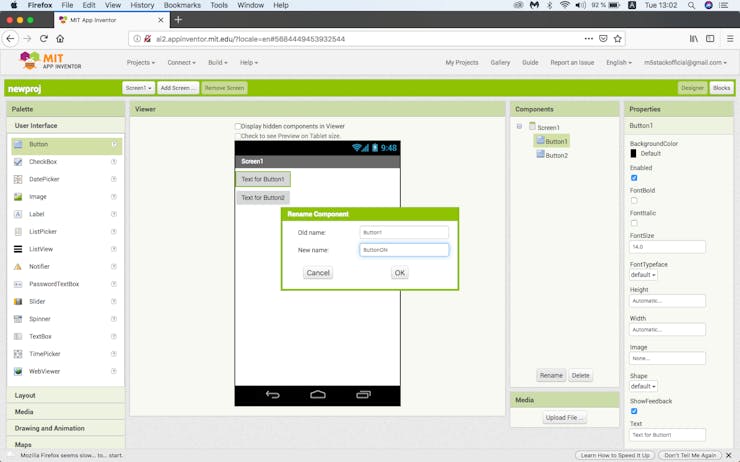
Task: Click the FontSize input field
Action: pyautogui.click(x=667, y=247)
